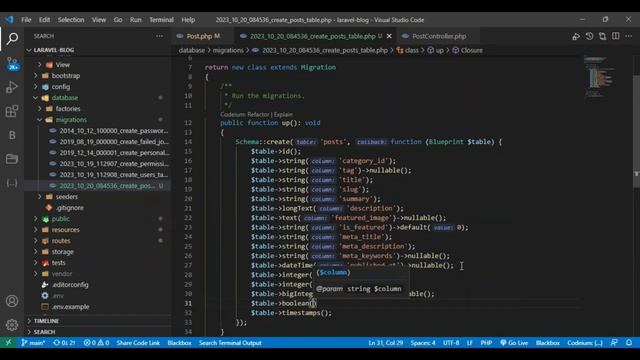This screenshot has height=360, width=640.
Task: Click the editor vertical scrollbar
Action: 636,131
